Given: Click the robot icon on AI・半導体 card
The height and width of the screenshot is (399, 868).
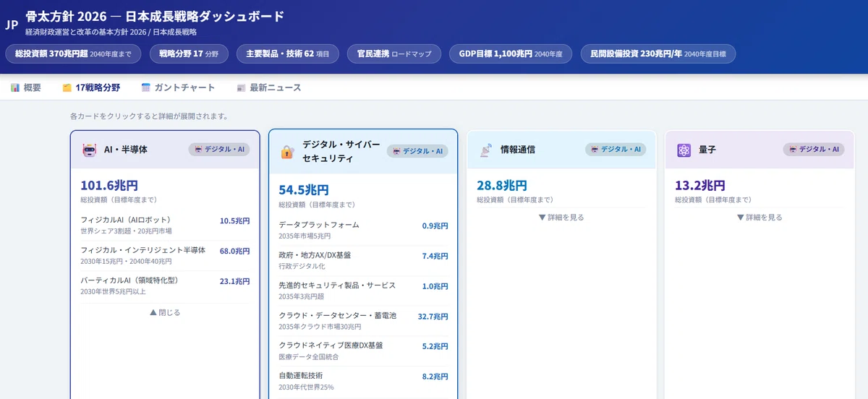Looking at the screenshot, I should [x=90, y=150].
